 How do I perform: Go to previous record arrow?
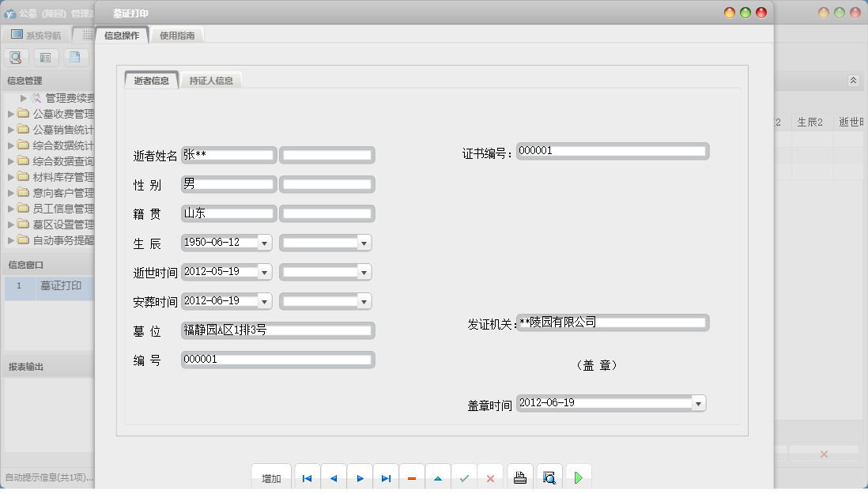coord(333,478)
